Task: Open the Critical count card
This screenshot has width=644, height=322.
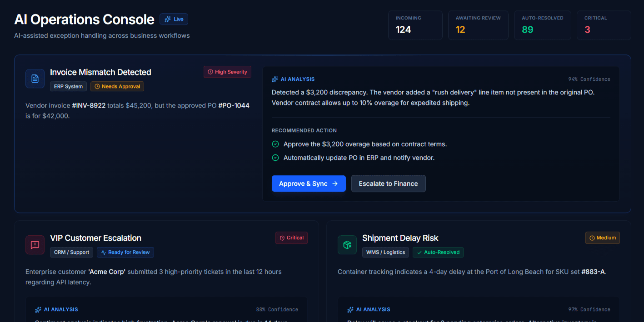Action: point(604,25)
